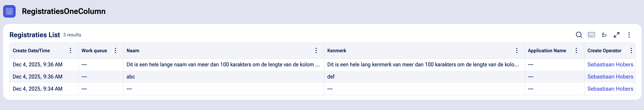Open Create Operator column menu
The height and width of the screenshot is (110, 644).
(631, 50)
